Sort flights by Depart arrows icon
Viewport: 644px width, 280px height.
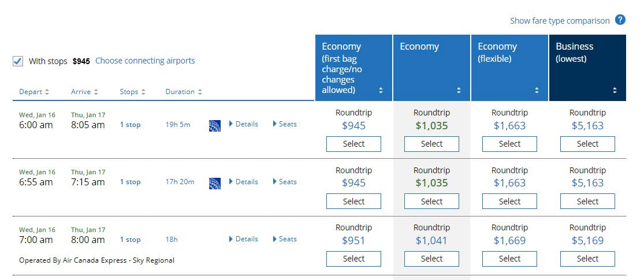click(47, 92)
